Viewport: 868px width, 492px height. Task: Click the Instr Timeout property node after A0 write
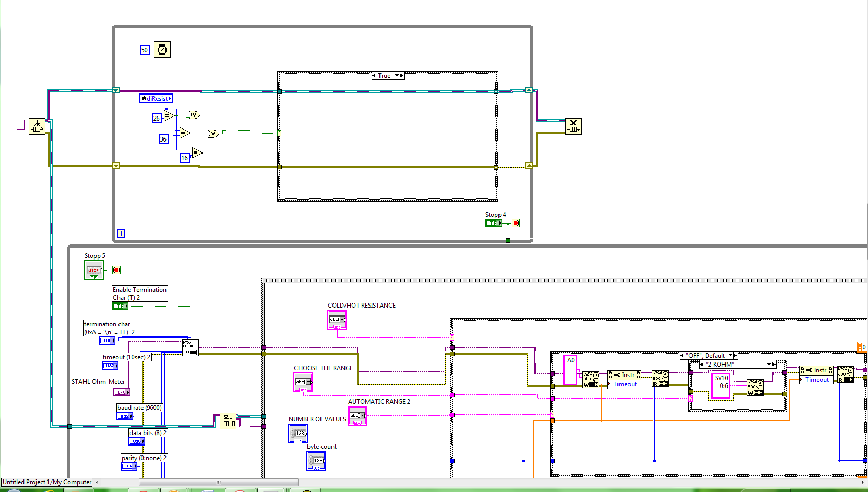[x=624, y=380]
